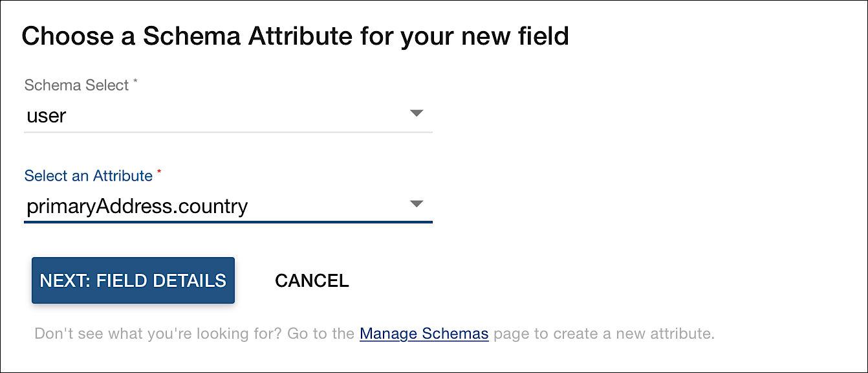
Task: Click the blue underline of the attribute field
Action: coord(228,222)
